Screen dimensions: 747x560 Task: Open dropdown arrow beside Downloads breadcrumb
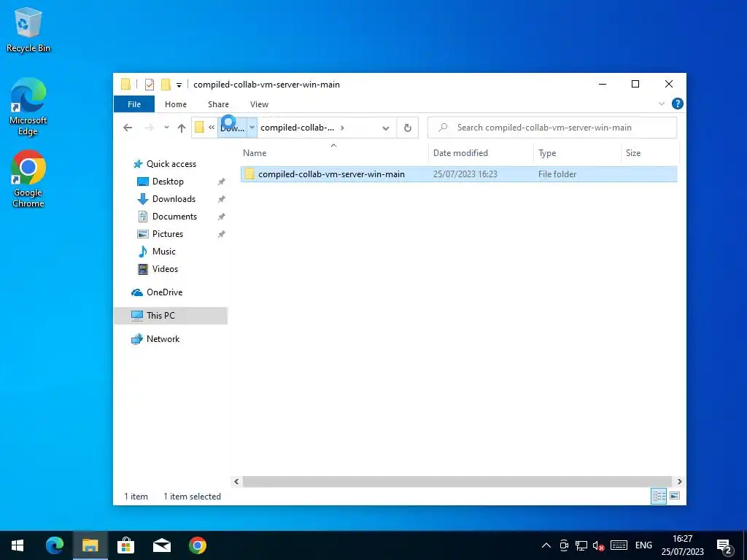[x=252, y=128]
